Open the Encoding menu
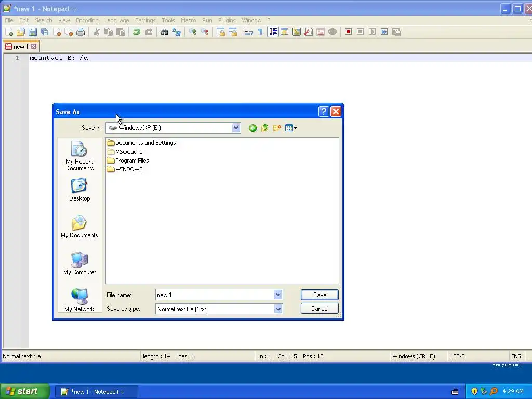Image resolution: width=532 pixels, height=399 pixels. tap(87, 20)
